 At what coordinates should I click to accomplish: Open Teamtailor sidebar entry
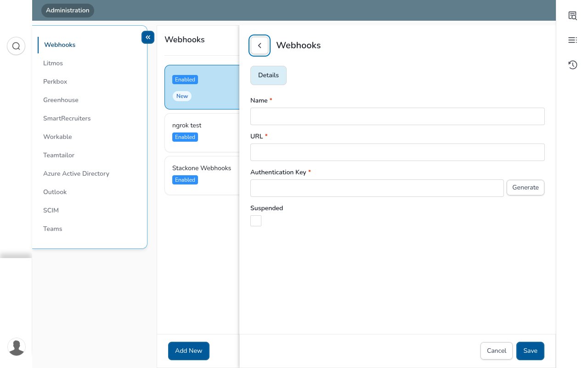[x=59, y=155]
